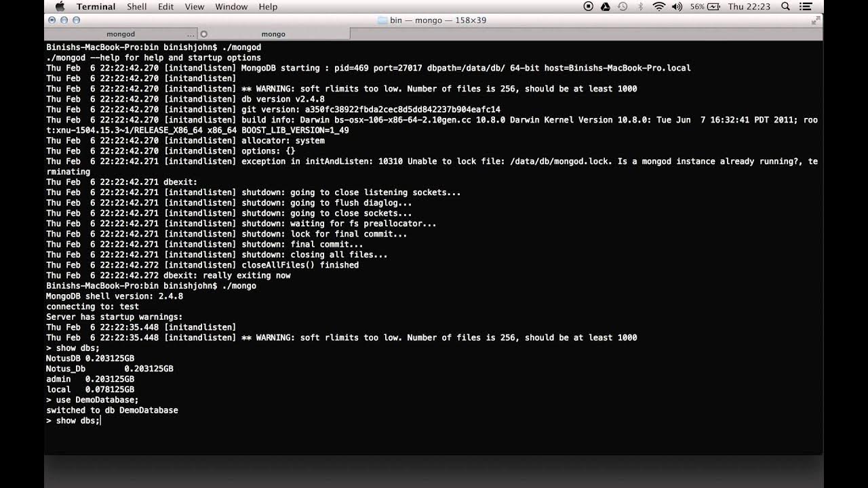868x488 pixels.
Task: Click the 'NotusDB 0.203125GB' line
Action: click(x=90, y=359)
